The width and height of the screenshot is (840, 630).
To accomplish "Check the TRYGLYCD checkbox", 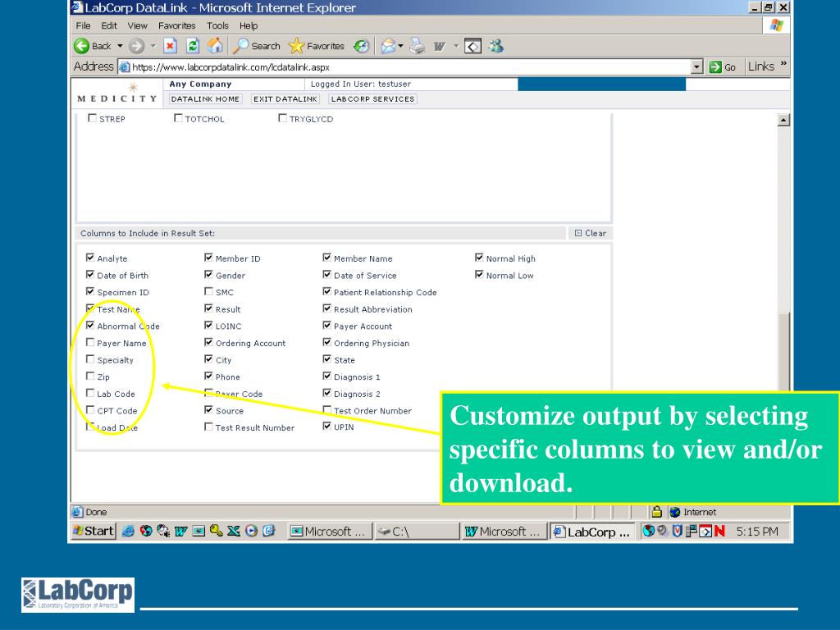I will tap(282, 118).
